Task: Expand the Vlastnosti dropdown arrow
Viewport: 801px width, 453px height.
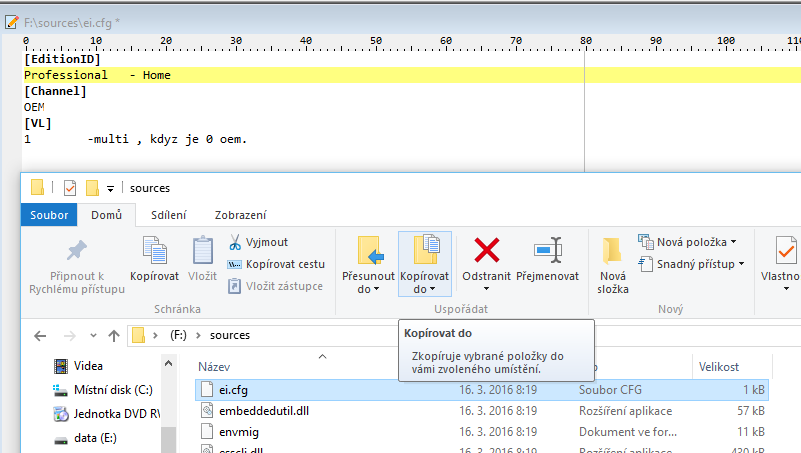Action: pyautogui.click(x=786, y=289)
